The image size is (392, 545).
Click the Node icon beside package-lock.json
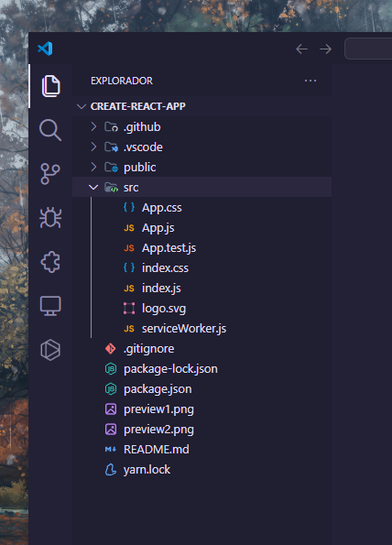111,369
